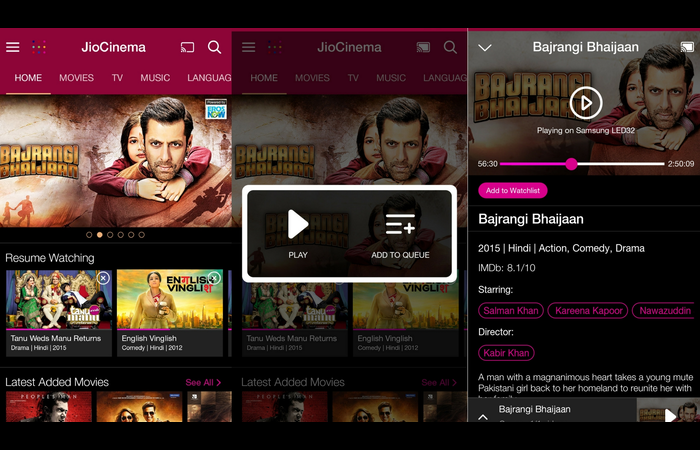Image resolution: width=700 pixels, height=450 pixels.
Task: Open hamburger menu in dimmed middle screen
Action: tap(249, 47)
